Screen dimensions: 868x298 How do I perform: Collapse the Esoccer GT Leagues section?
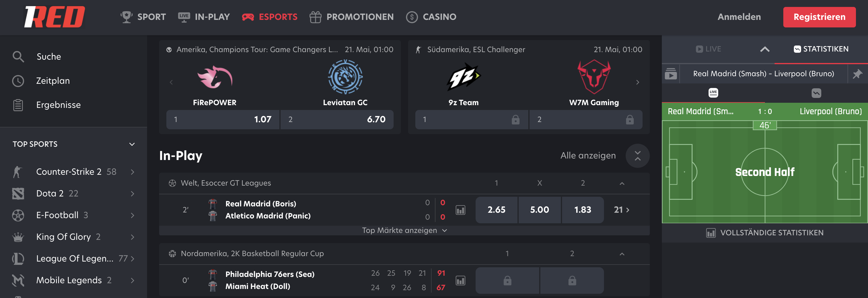[622, 184]
